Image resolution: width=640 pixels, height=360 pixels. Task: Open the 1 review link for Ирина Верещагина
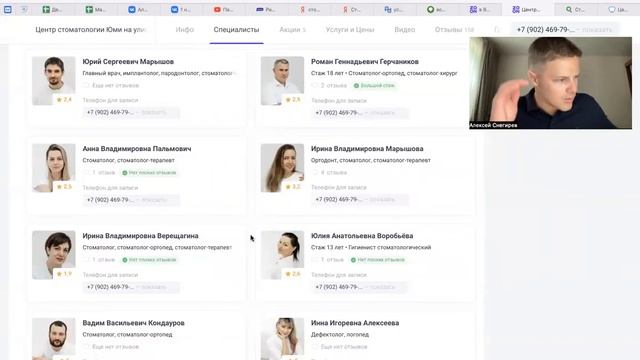(x=99, y=260)
